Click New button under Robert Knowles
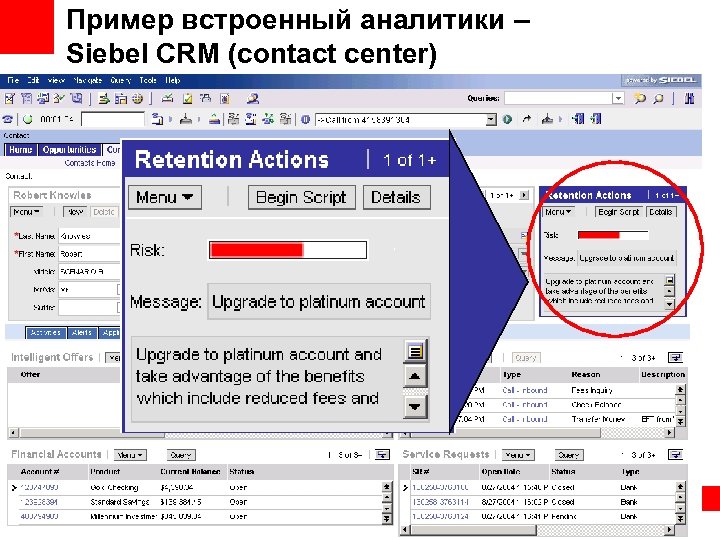Image resolution: width=720 pixels, height=540 pixels. click(x=75, y=212)
